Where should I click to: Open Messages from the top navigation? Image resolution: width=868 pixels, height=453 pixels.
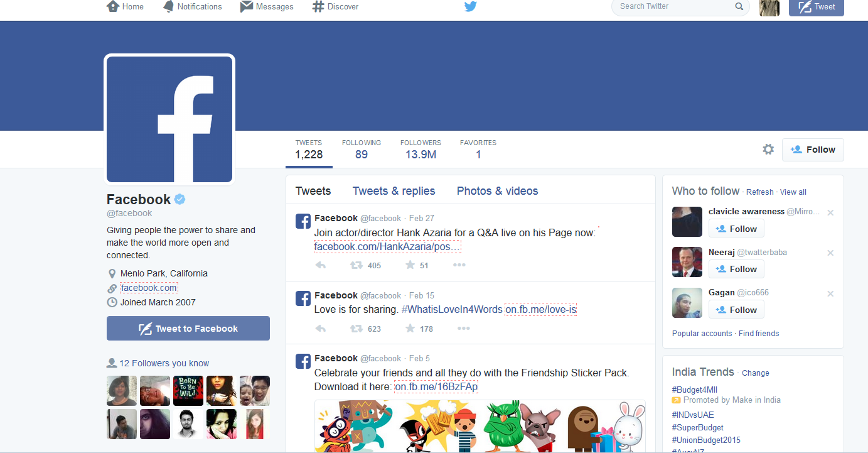[267, 7]
